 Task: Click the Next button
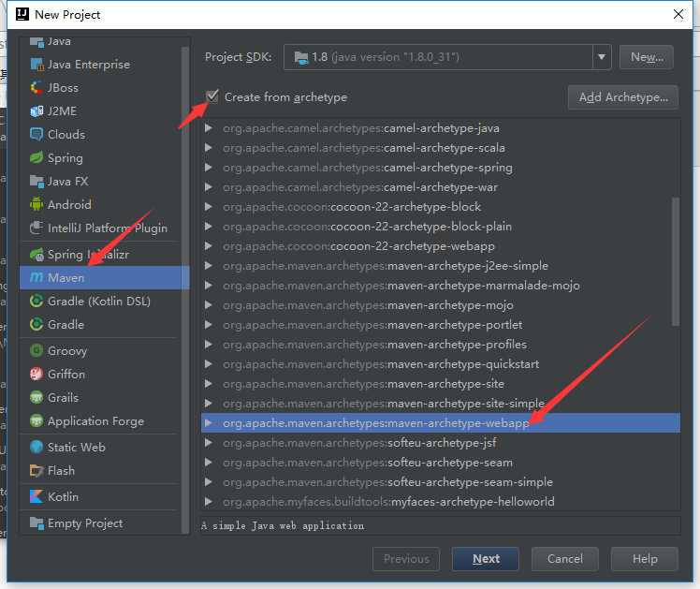click(x=486, y=559)
